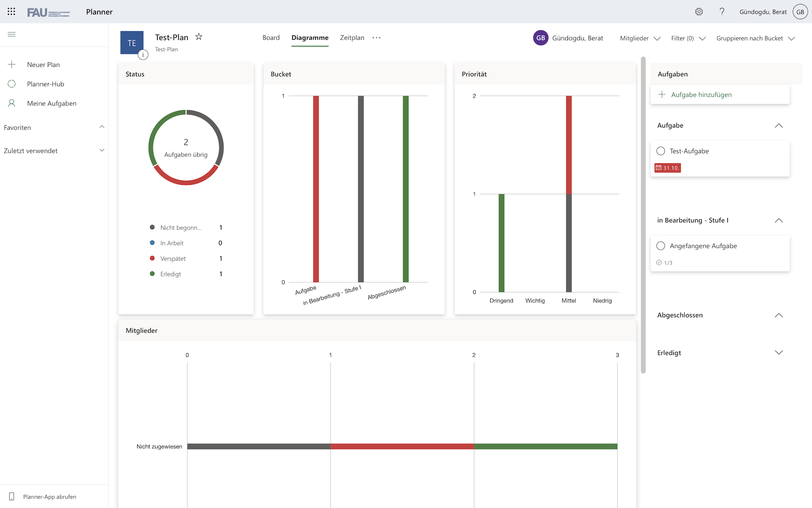Toggle In Arbeit legend entry
Image resolution: width=812 pixels, height=508 pixels.
[x=186, y=243]
